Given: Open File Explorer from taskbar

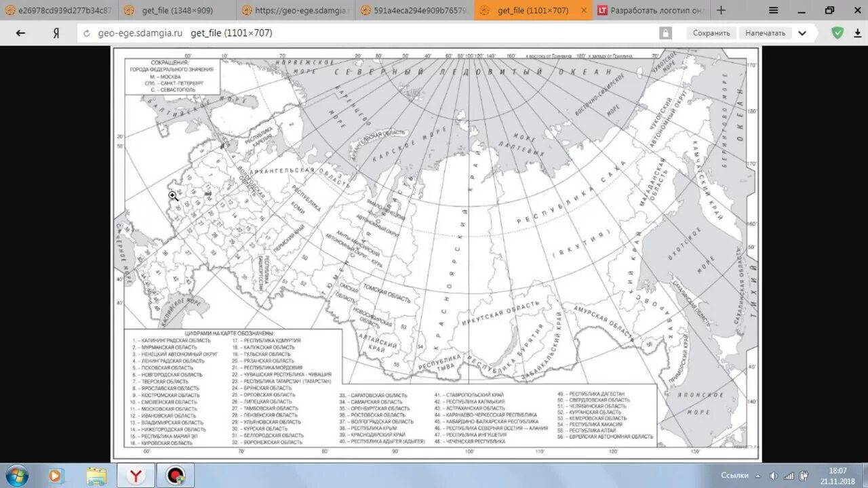Looking at the screenshot, I should tap(96, 475).
